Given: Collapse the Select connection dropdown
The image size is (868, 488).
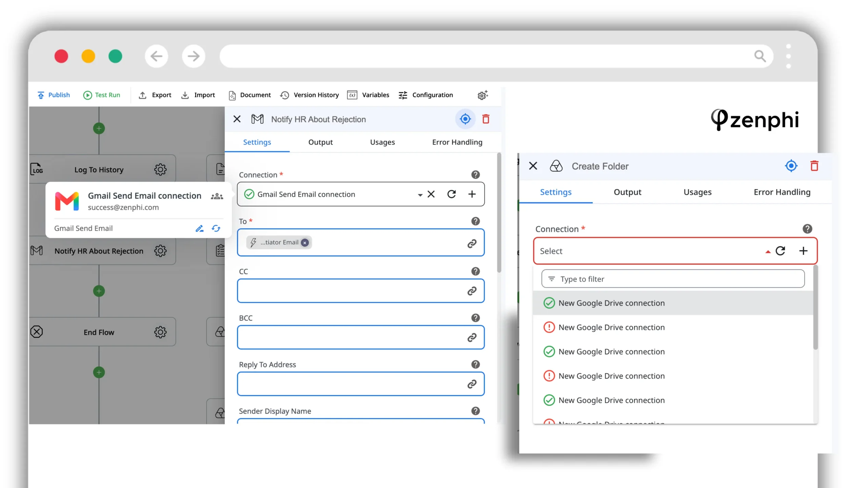Looking at the screenshot, I should [768, 251].
